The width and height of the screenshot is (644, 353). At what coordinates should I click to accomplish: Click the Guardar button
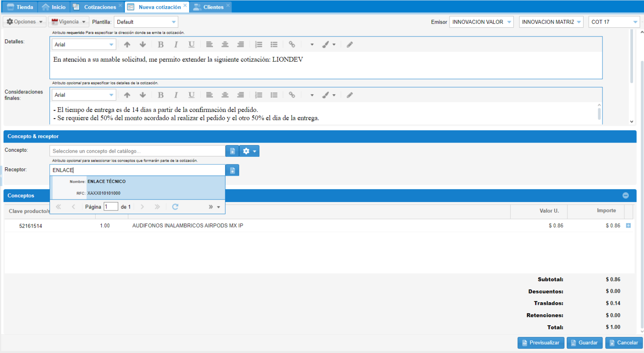pyautogui.click(x=584, y=343)
